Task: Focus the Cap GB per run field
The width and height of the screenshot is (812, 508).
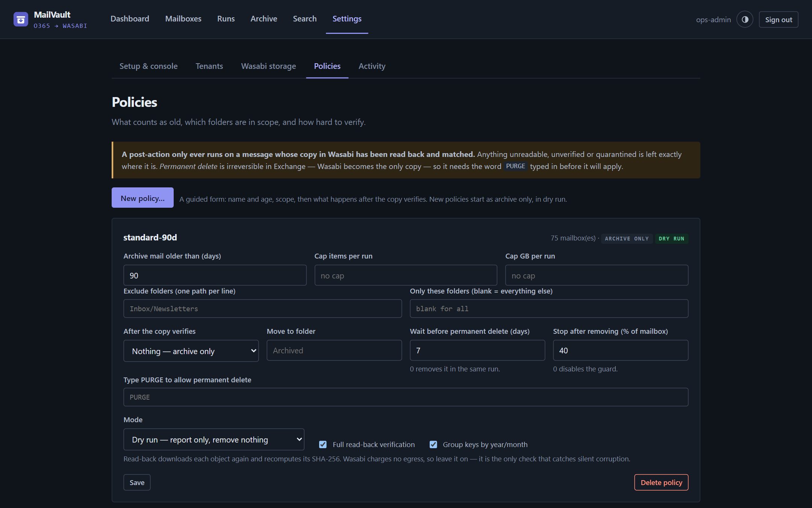Action: coord(597,275)
